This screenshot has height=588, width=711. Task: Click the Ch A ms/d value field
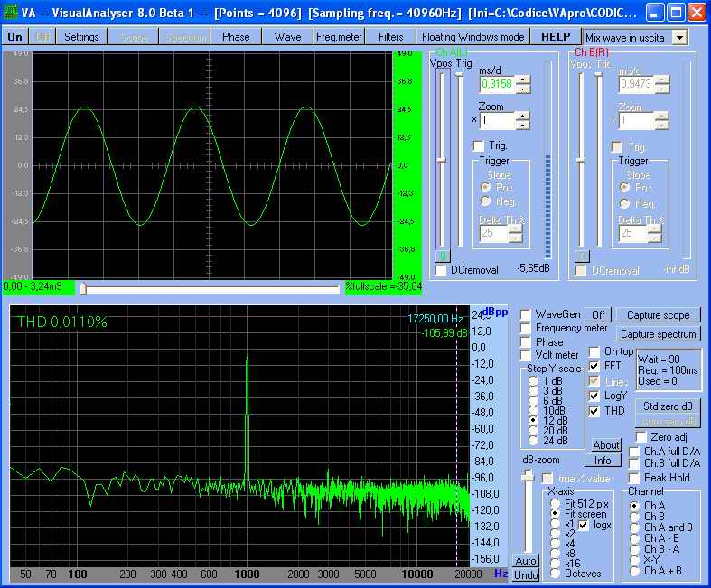pyautogui.click(x=496, y=84)
